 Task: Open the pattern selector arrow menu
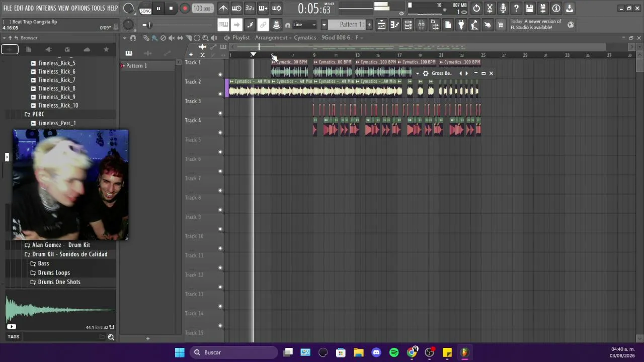tap(324, 25)
